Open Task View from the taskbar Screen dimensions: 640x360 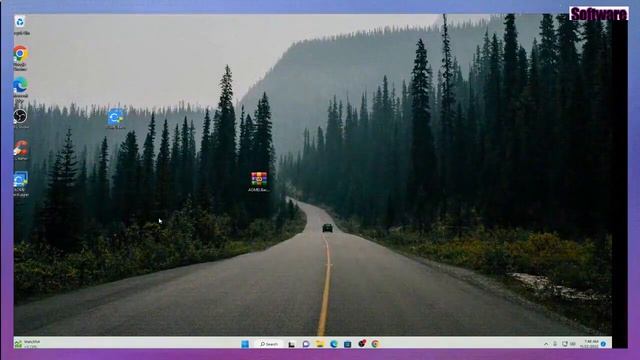point(291,344)
